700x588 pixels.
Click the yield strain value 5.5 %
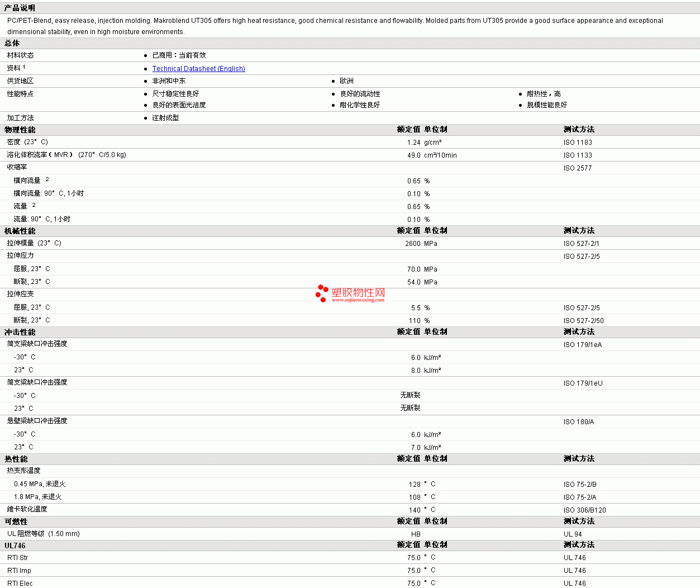tap(421, 308)
